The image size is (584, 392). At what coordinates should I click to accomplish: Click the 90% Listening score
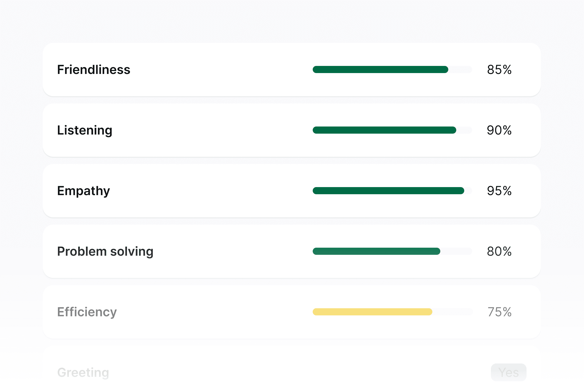tap(499, 130)
